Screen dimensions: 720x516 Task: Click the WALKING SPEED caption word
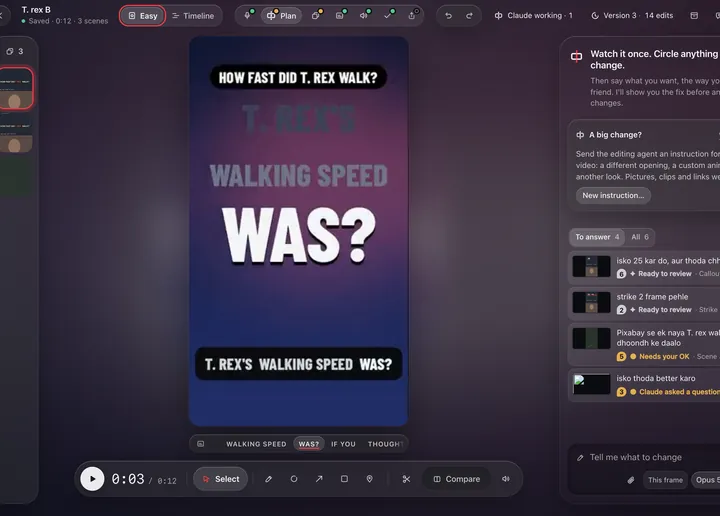pyautogui.click(x=256, y=444)
